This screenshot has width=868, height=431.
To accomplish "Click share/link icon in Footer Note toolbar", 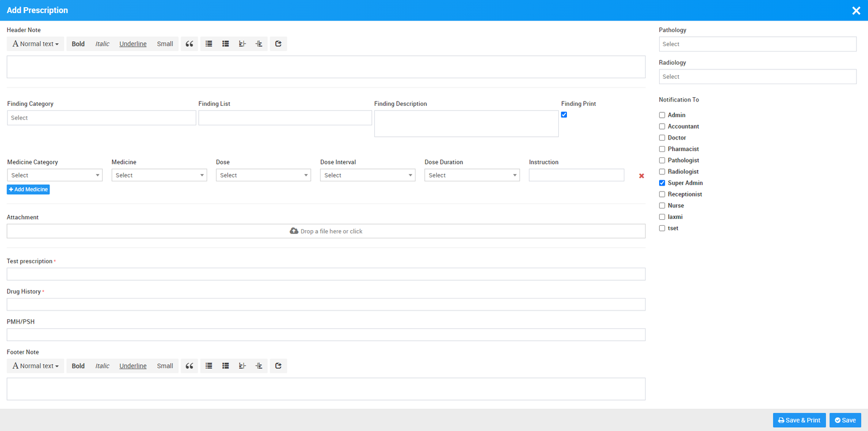I will click(278, 366).
